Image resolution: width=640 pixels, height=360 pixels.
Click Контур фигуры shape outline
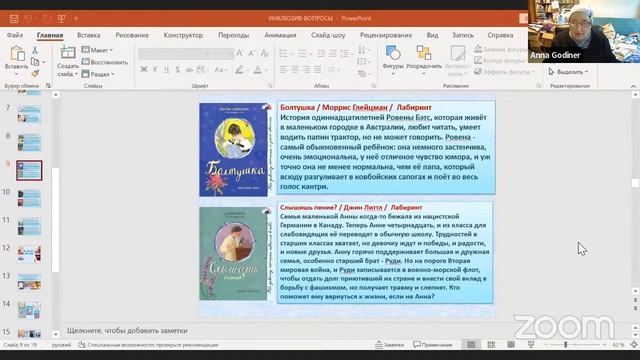(x=500, y=60)
